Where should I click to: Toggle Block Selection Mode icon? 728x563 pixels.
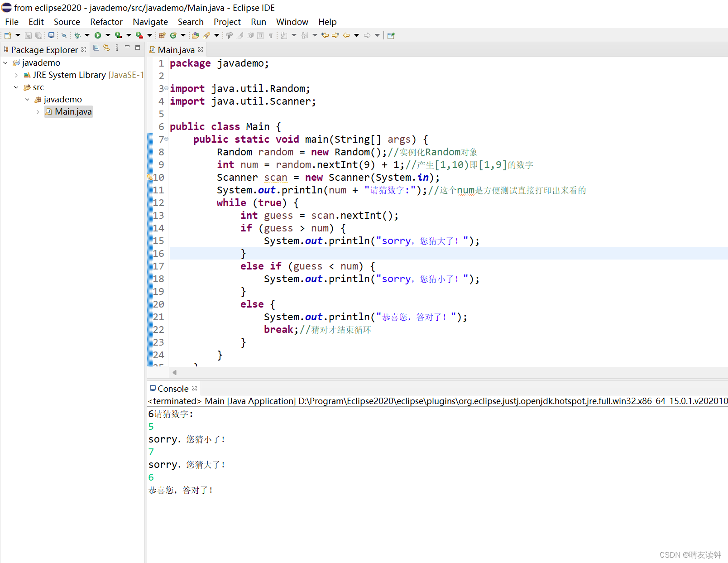260,35
